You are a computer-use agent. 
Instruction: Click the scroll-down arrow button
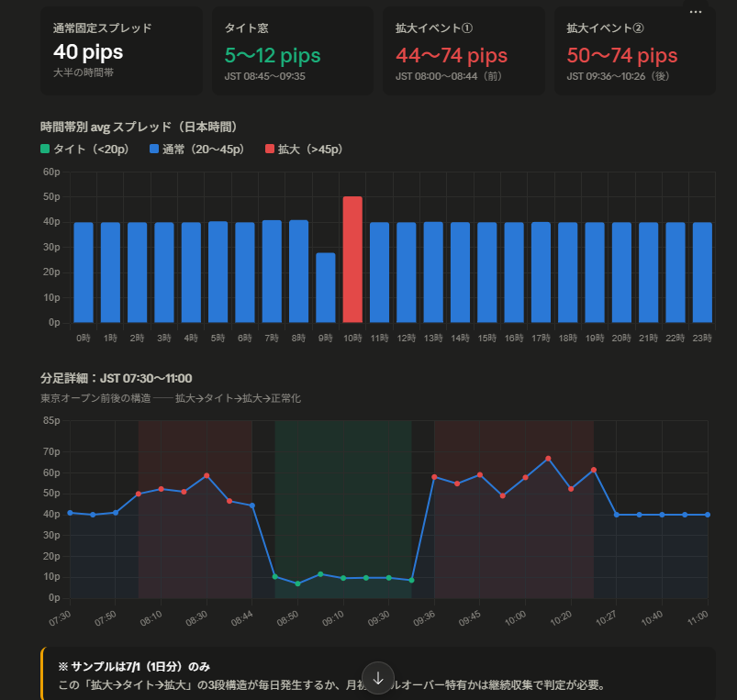(x=378, y=678)
